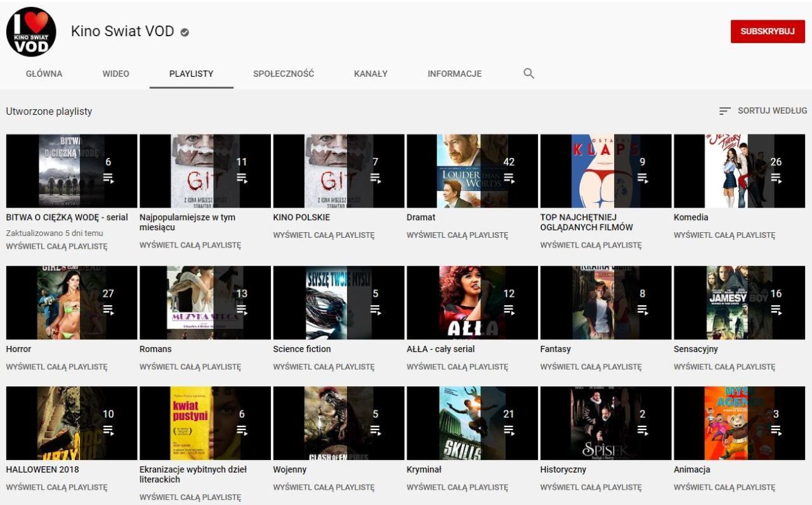Click the 'Fantasy' playlist title
This screenshot has width=812, height=505.
coord(556,349)
